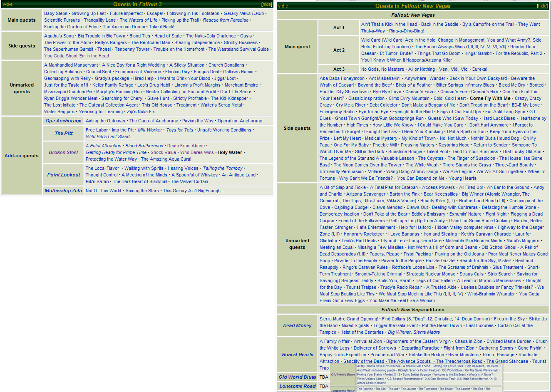Open Ain't That a Kick in the Head

tap(389, 24)
